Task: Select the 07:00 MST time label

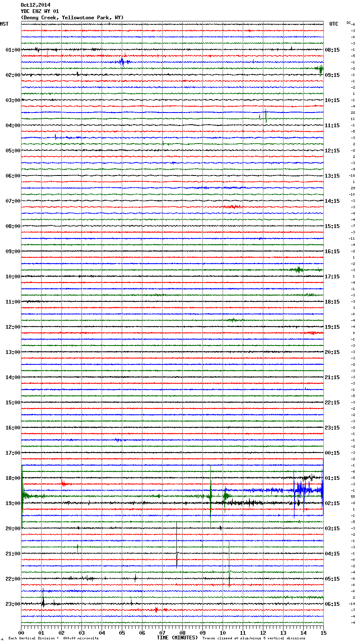Action: [x=13, y=201]
